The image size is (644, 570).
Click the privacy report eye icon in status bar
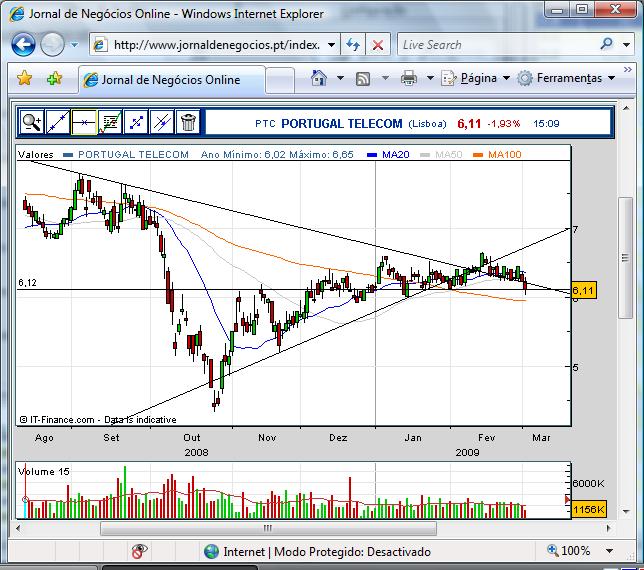point(139,551)
